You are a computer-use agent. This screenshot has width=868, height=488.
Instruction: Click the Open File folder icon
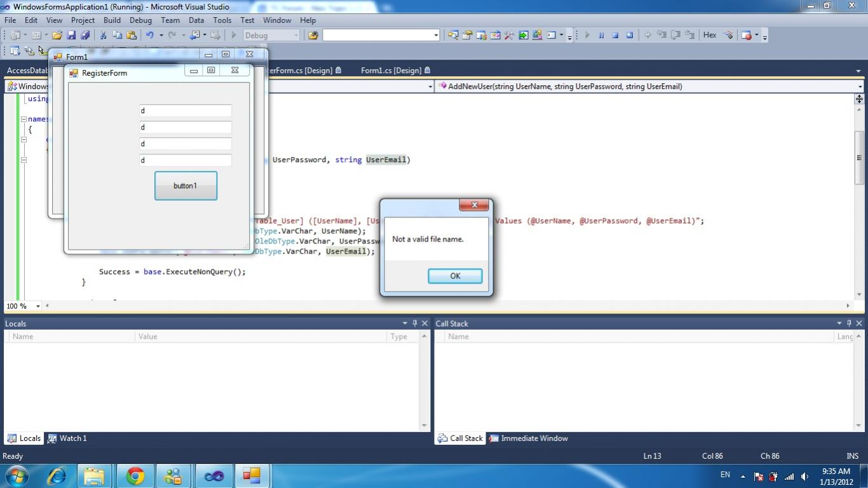click(57, 36)
